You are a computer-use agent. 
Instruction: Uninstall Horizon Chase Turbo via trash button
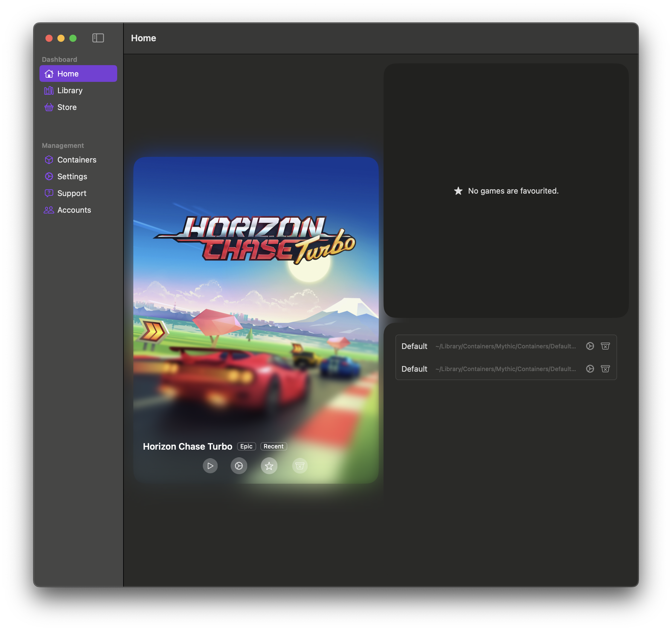(x=300, y=466)
